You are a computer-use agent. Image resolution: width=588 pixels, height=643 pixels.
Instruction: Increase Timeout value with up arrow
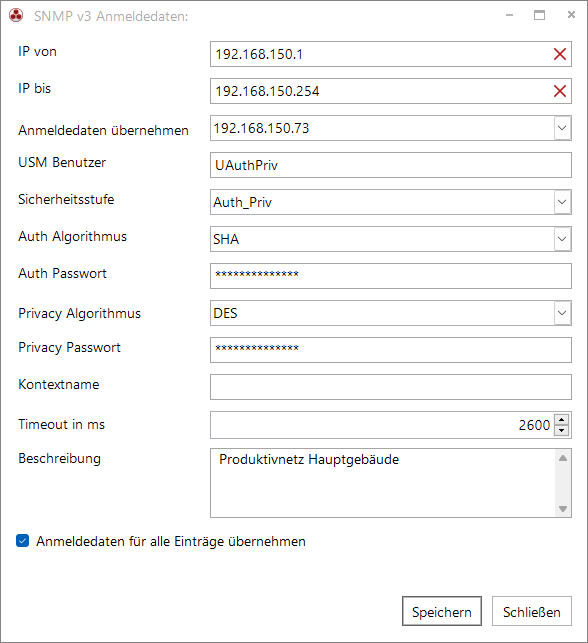point(561,420)
